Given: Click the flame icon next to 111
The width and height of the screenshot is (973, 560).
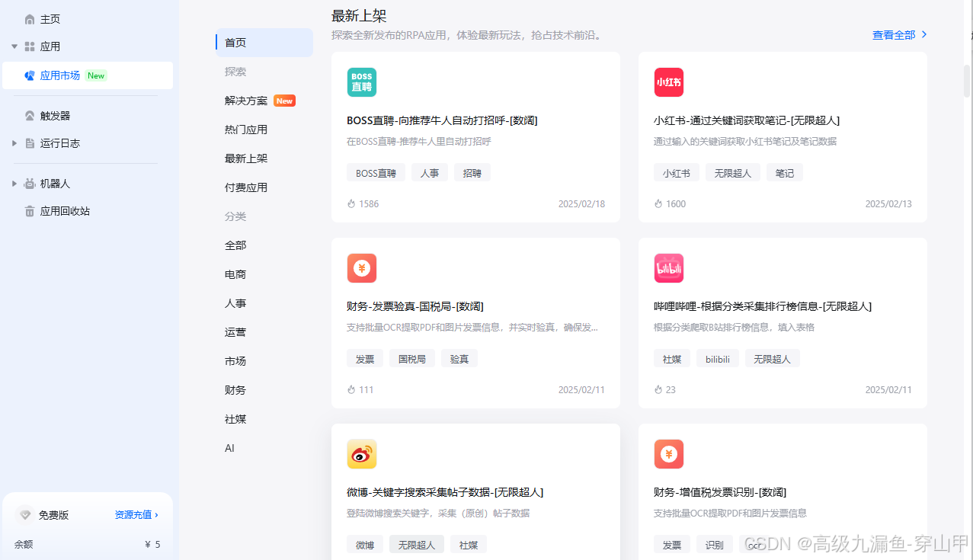Looking at the screenshot, I should click(351, 390).
